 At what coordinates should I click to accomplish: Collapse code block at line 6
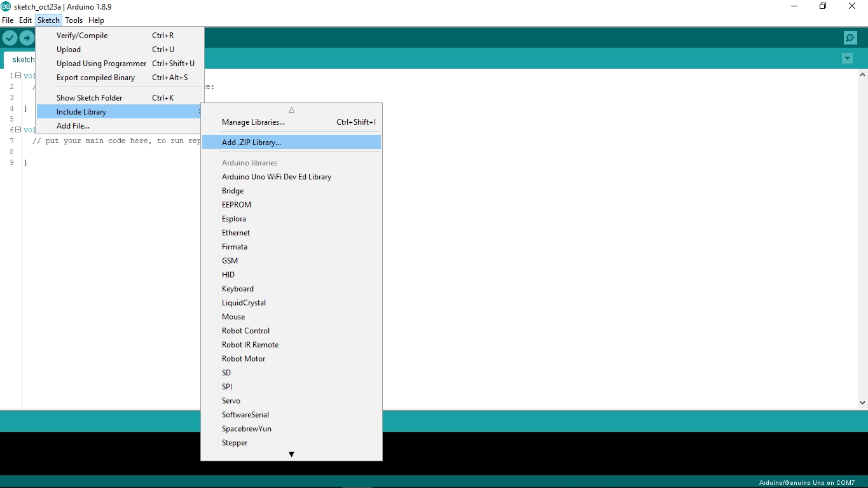click(x=18, y=130)
